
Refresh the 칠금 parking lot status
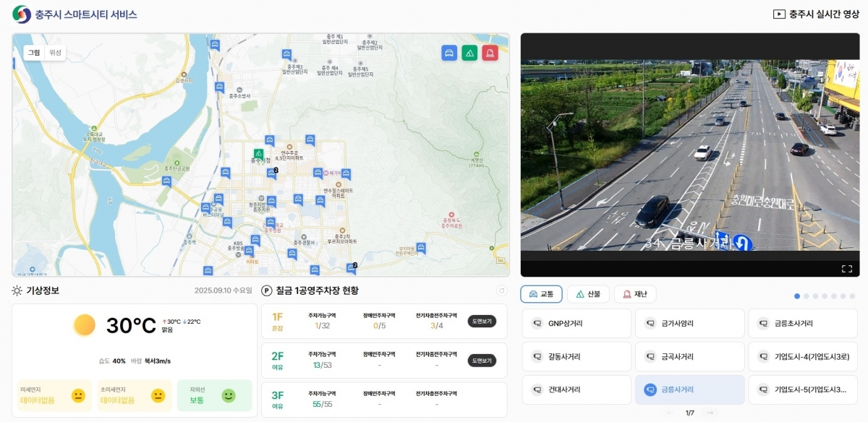[501, 290]
